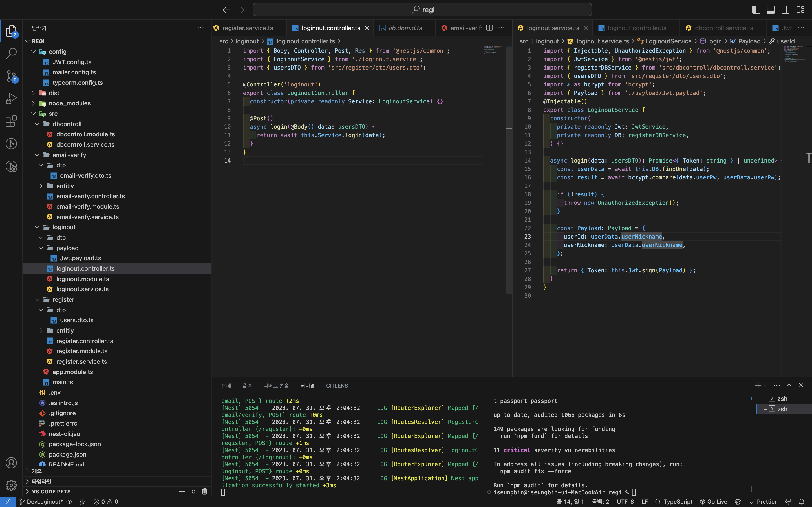Screen dimensions: 812x507
Task: Toggle primary sidebar visibility in title bar
Action: 756,9
